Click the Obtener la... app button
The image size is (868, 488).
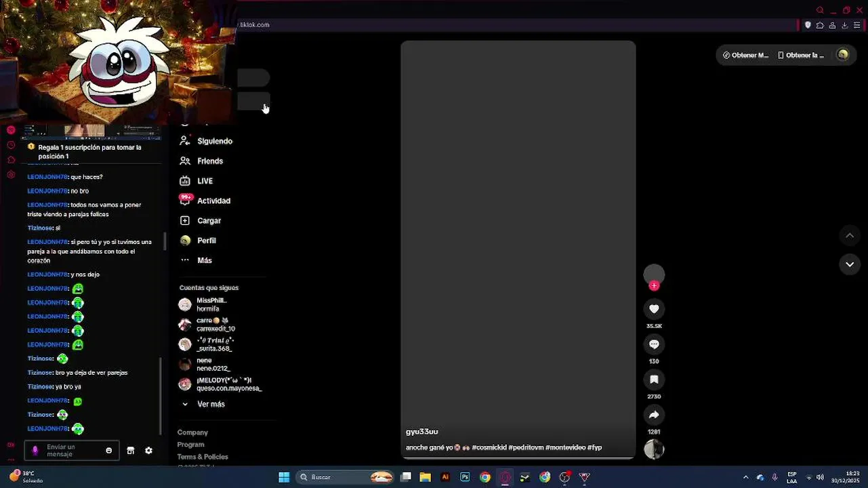pyautogui.click(x=801, y=55)
